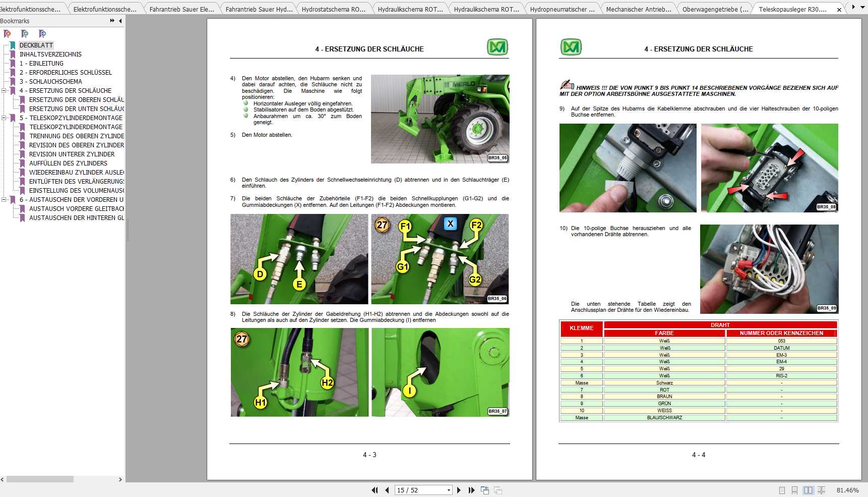
Task: Open AUFFÜLLEN DES ZYLINDERS bookmark
Action: click(x=68, y=163)
